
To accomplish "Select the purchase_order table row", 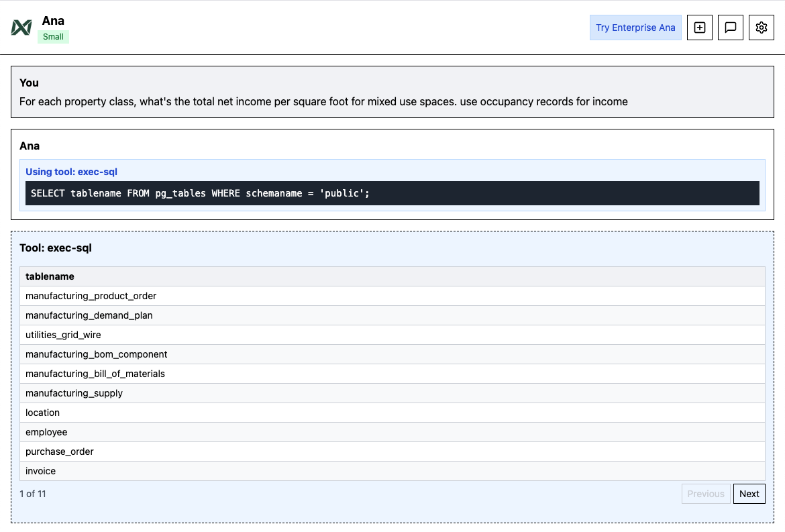I will point(59,451).
